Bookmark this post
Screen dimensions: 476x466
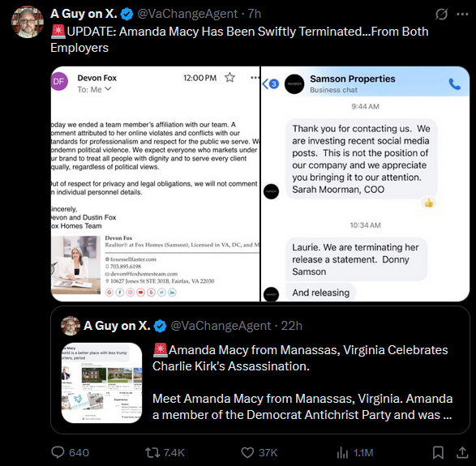tap(438, 452)
